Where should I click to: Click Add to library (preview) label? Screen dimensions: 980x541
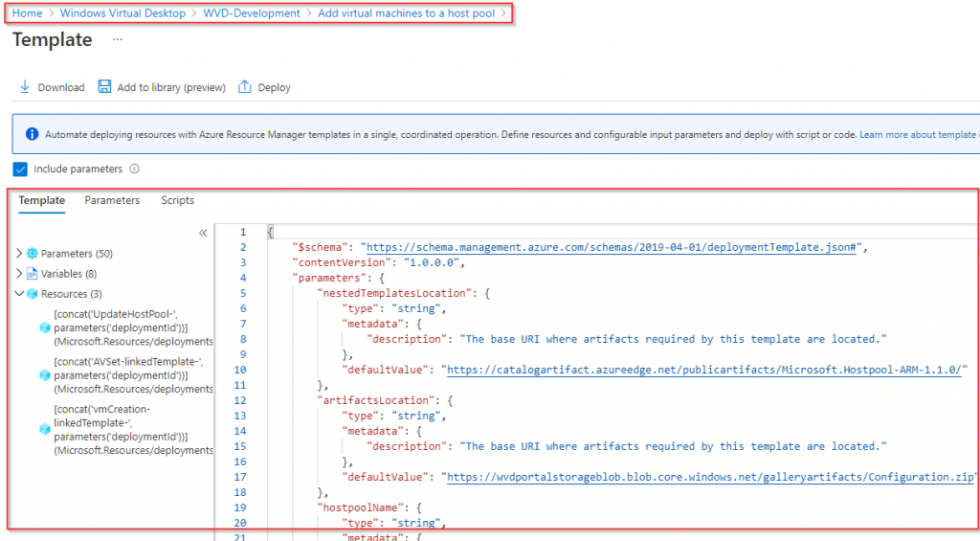pos(171,87)
